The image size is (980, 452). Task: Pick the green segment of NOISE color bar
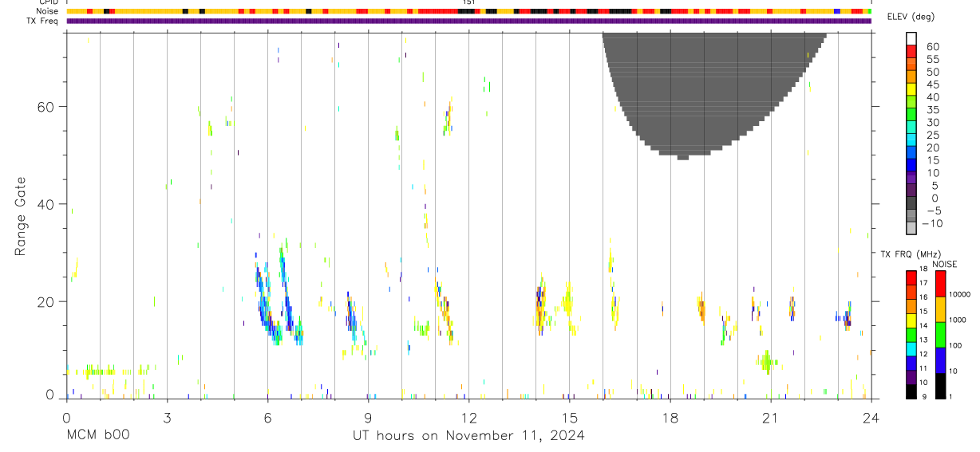pos(940,333)
